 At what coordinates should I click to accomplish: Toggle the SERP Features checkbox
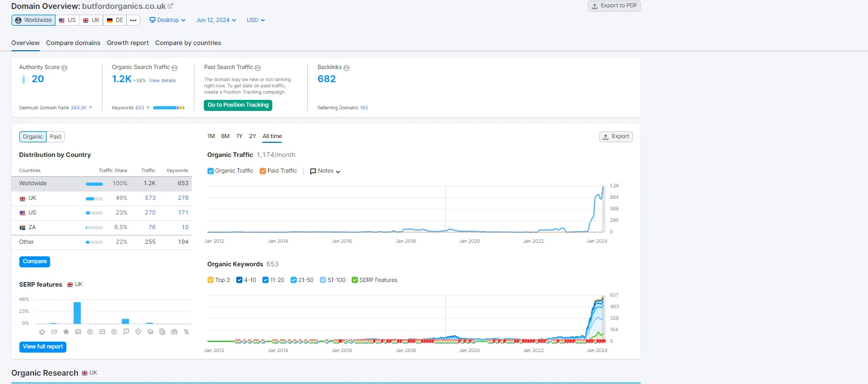tap(355, 280)
